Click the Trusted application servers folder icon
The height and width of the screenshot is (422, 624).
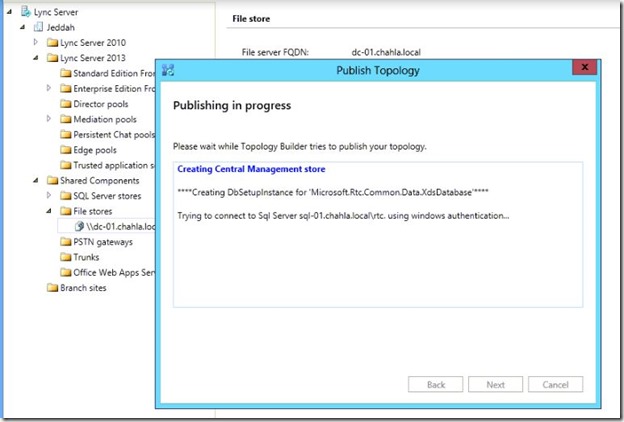pos(65,165)
